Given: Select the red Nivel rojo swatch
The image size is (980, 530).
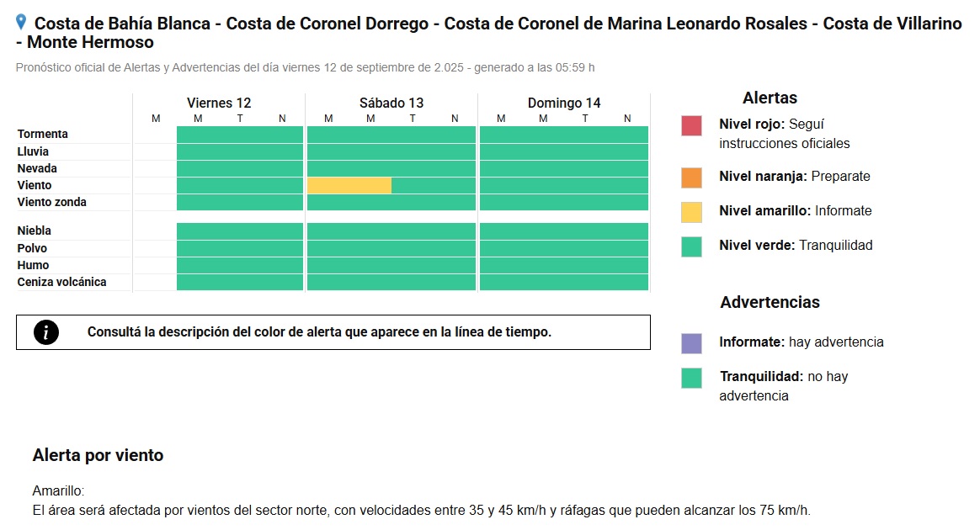Looking at the screenshot, I should (x=691, y=125).
